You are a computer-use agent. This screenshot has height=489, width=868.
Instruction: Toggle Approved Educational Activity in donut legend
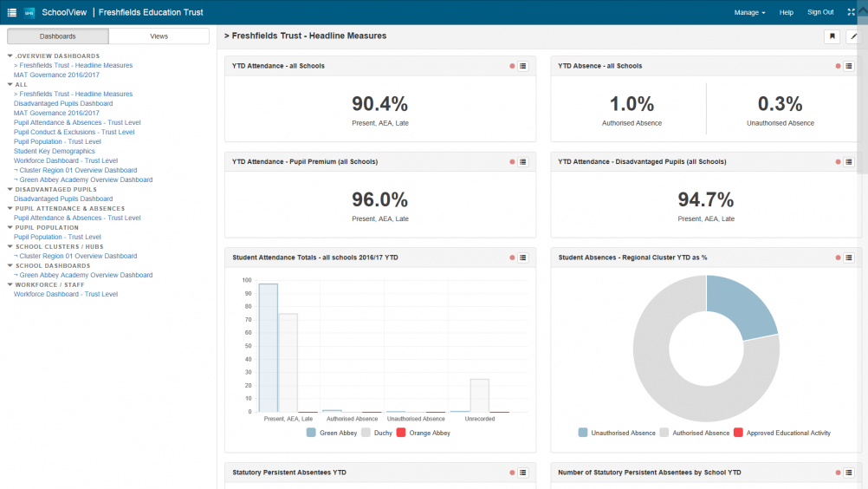click(782, 433)
